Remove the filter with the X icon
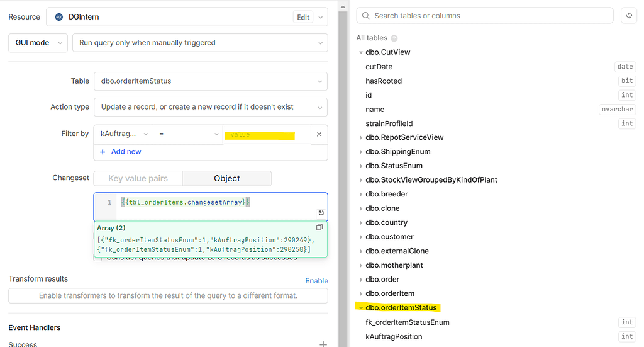This screenshot has height=347, width=644. 319,134
